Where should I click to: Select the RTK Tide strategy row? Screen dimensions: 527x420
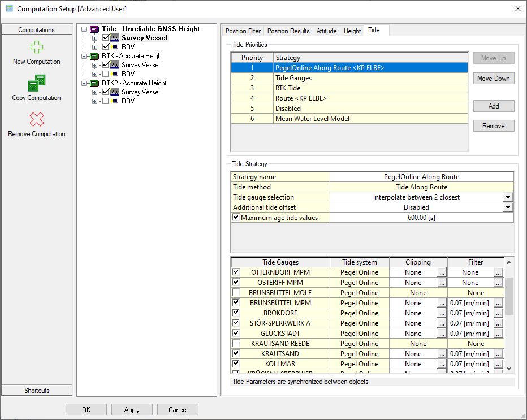point(287,88)
